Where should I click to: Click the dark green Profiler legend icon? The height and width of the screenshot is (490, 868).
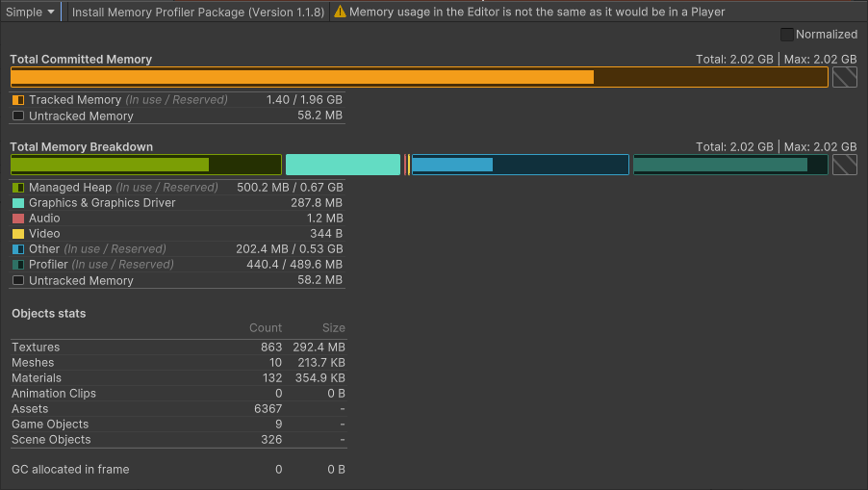click(x=18, y=265)
